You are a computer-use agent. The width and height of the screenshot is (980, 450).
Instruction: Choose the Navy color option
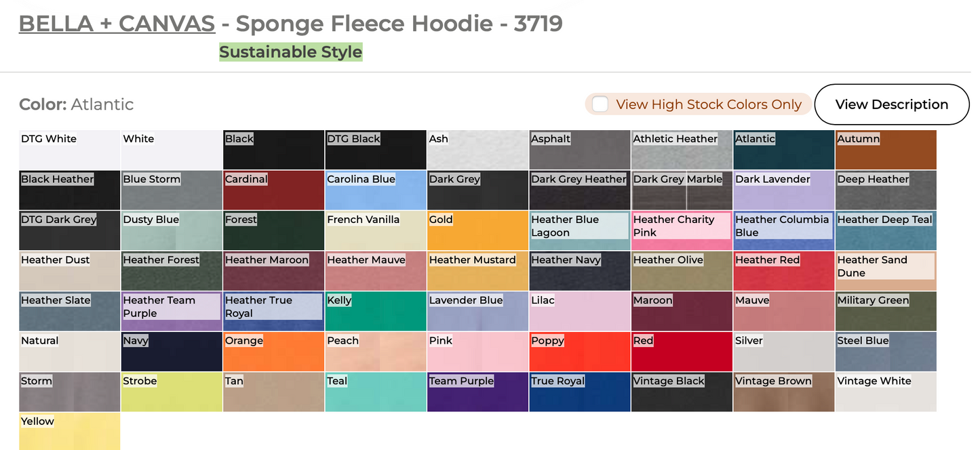pyautogui.click(x=171, y=351)
